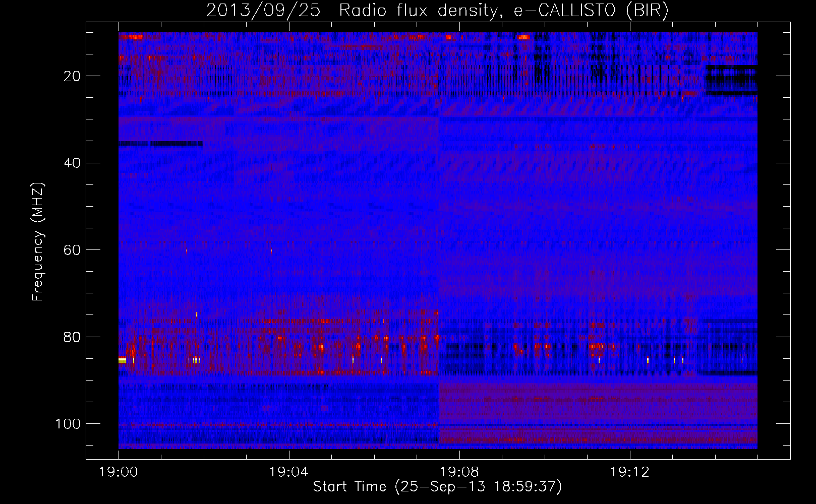
Task: Click the dark horizontal band near 35 MHz
Action: pyautogui.click(x=161, y=144)
